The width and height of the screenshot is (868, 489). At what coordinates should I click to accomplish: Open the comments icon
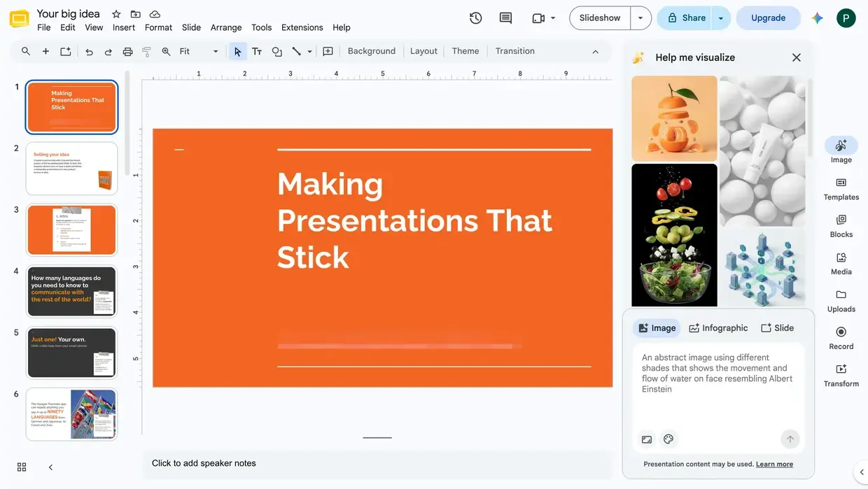click(x=505, y=18)
